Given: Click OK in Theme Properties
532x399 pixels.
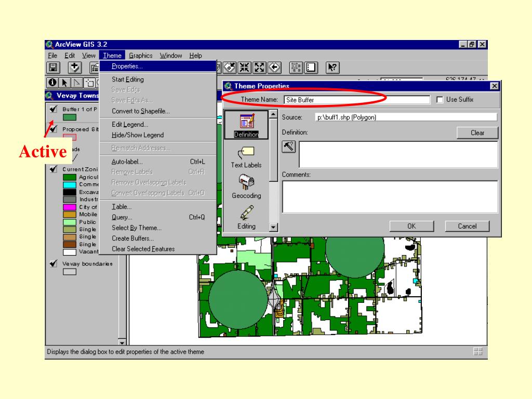Looking at the screenshot, I should 411,226.
